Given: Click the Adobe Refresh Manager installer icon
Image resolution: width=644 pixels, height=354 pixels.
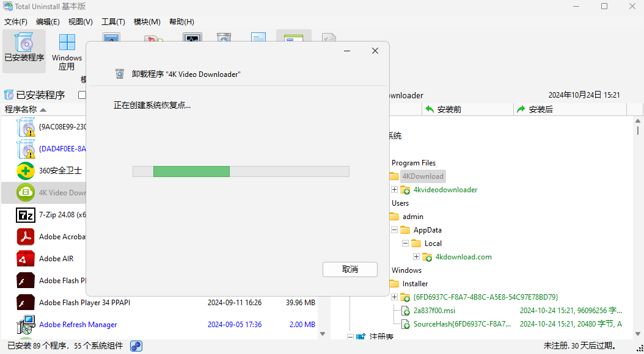Looking at the screenshot, I should [26, 325].
